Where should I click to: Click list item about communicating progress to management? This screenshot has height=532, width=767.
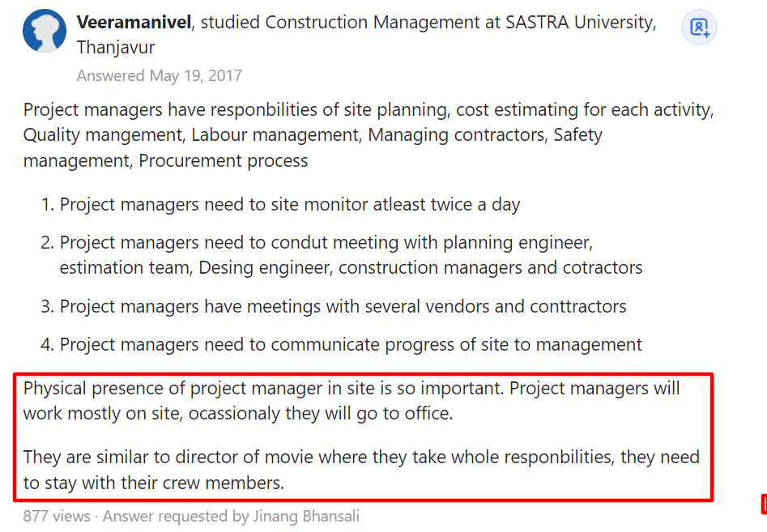[351, 345]
